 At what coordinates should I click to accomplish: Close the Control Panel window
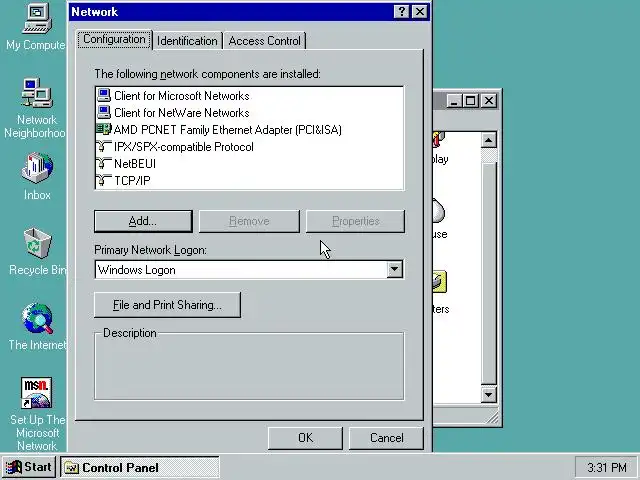[x=489, y=100]
